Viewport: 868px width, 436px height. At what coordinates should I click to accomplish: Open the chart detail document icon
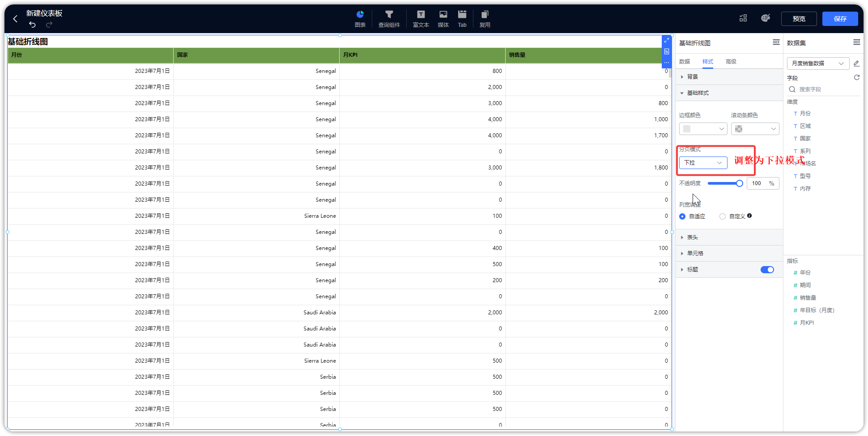coord(667,51)
